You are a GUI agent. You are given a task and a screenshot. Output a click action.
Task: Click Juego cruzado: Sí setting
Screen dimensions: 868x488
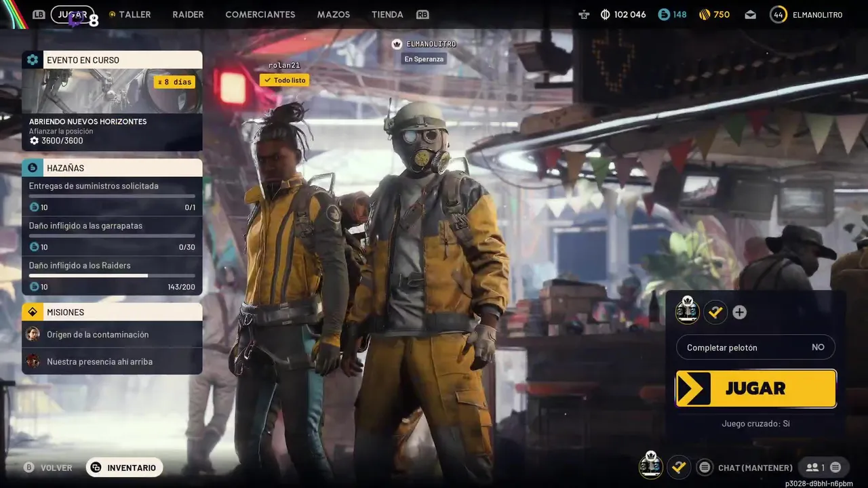755,424
